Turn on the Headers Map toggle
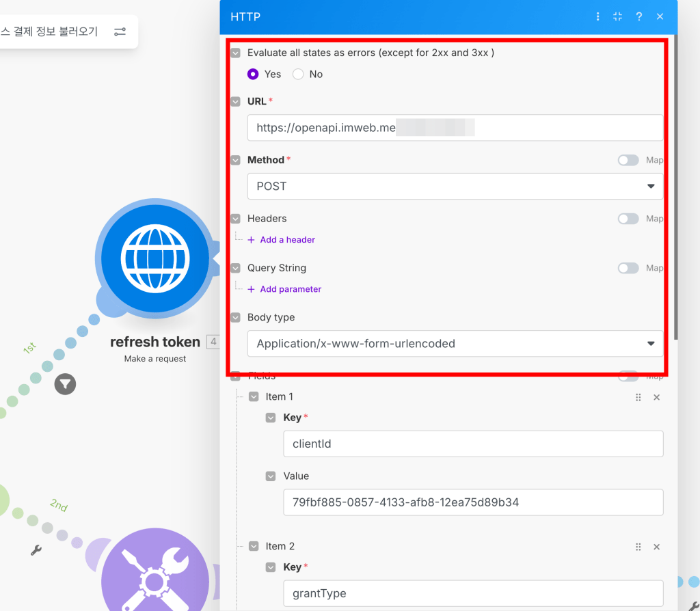The width and height of the screenshot is (700, 611). coord(628,219)
